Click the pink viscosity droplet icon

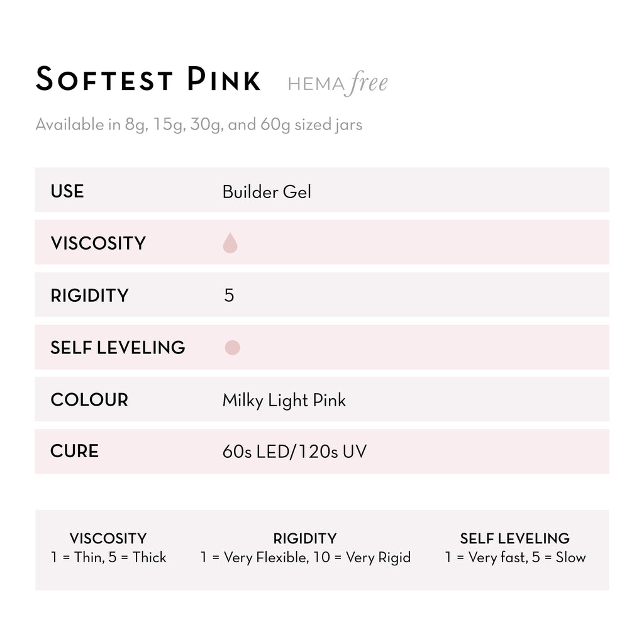click(230, 243)
